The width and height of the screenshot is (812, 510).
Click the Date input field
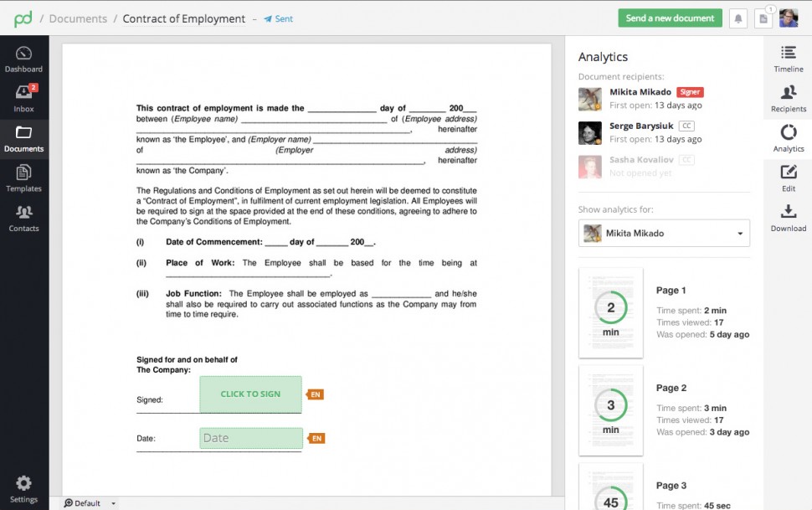(x=251, y=439)
